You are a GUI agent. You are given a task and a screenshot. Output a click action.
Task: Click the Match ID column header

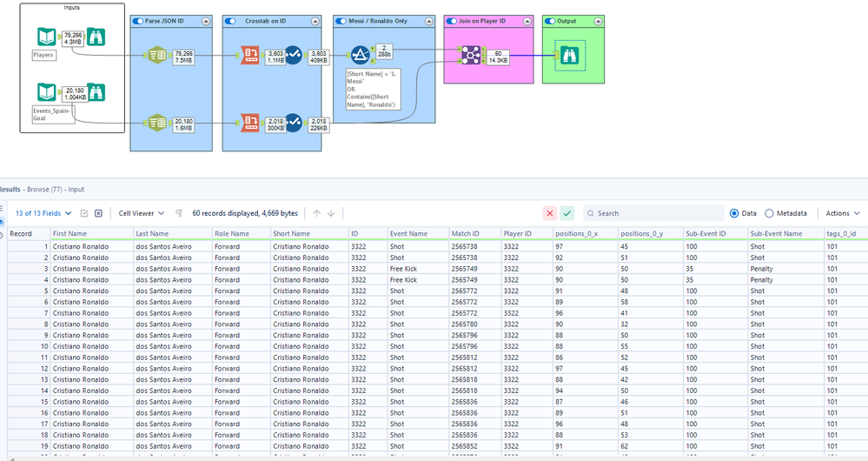475,234
